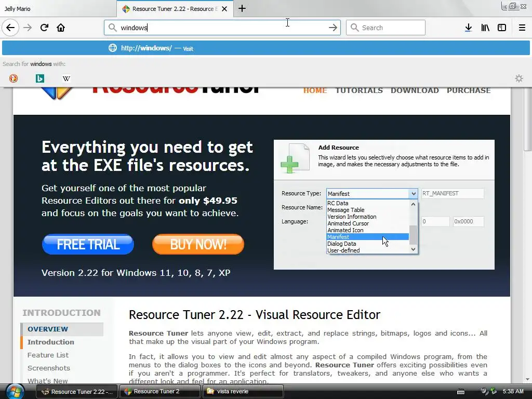Open the What's New sidebar link

coord(47,381)
